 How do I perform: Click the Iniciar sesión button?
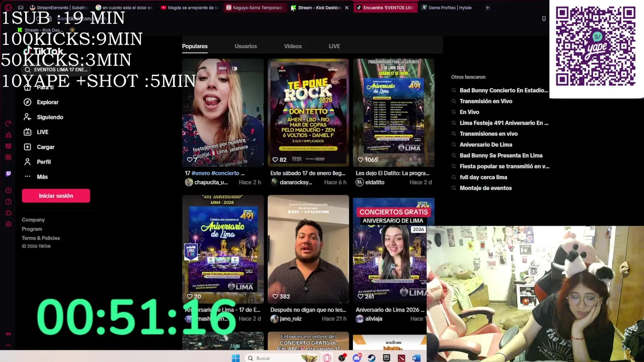tap(56, 196)
